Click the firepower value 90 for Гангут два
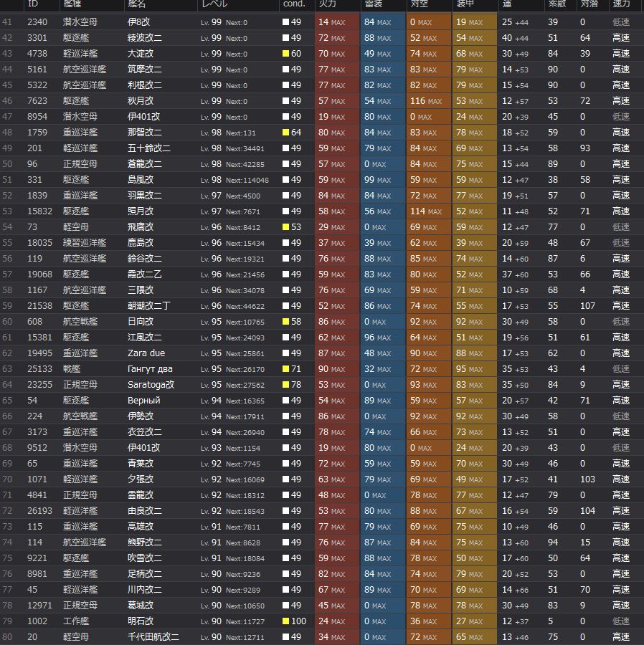This screenshot has height=645, width=644. click(x=323, y=369)
